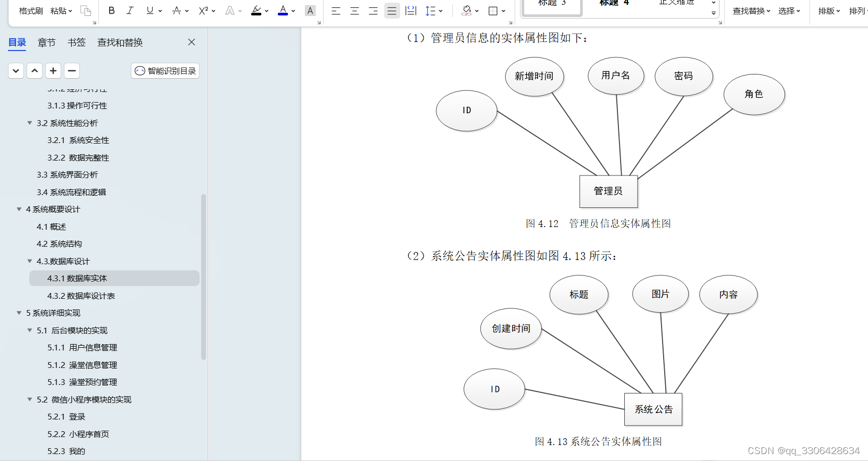Collapse 5.2 微信小程序模块的实现 node
The image size is (868, 461).
pyautogui.click(x=30, y=399)
